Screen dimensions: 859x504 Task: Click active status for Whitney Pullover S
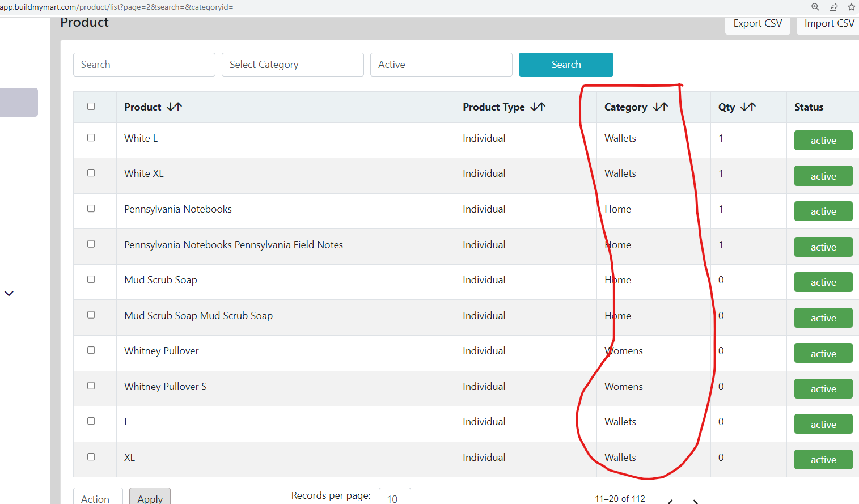[823, 389]
